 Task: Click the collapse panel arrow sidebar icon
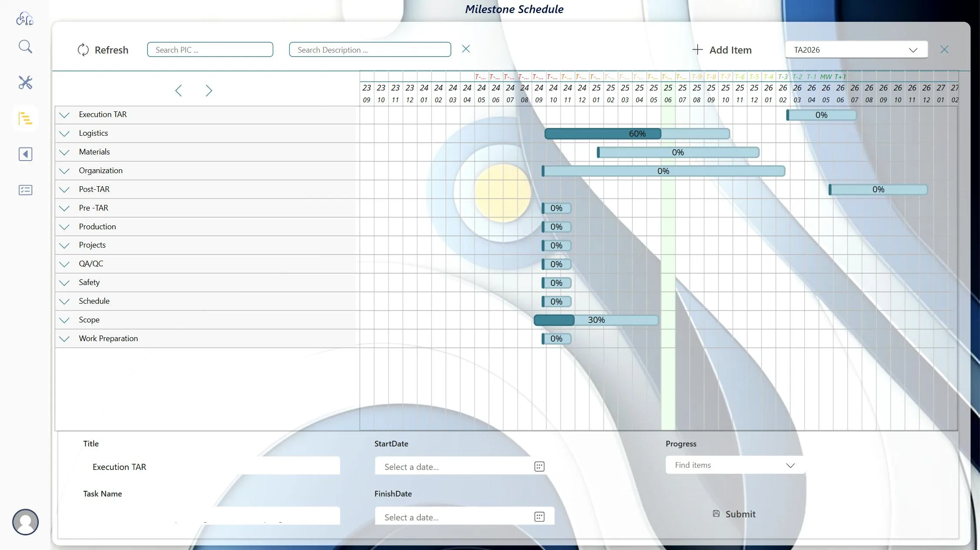(25, 154)
